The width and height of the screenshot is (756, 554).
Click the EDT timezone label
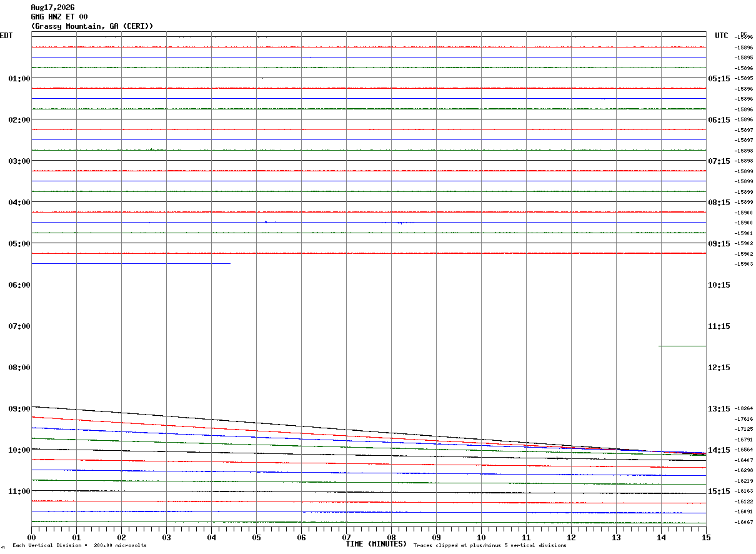click(6, 36)
